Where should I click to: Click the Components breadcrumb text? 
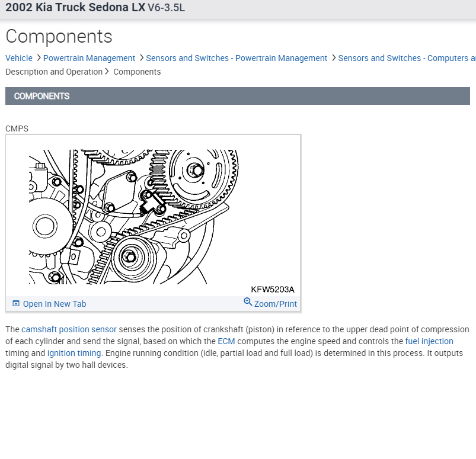(x=137, y=72)
